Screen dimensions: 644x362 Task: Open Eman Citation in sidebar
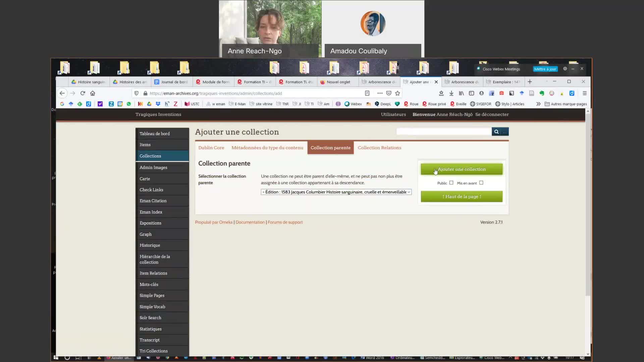[162, 201]
